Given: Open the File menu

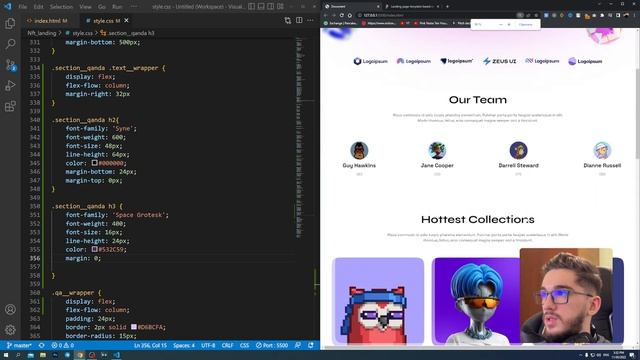Looking at the screenshot, I should tap(23, 7).
